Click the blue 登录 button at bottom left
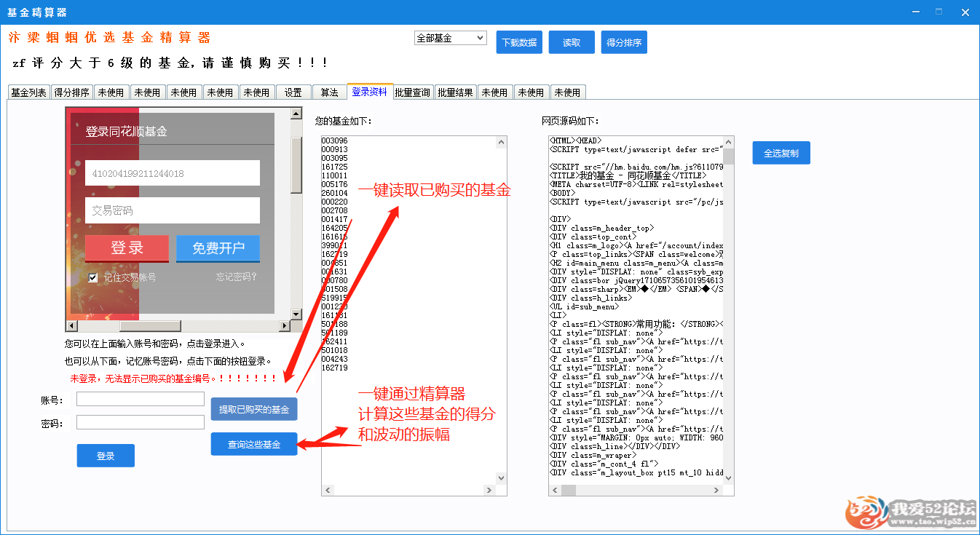The image size is (980, 535). pyautogui.click(x=106, y=456)
